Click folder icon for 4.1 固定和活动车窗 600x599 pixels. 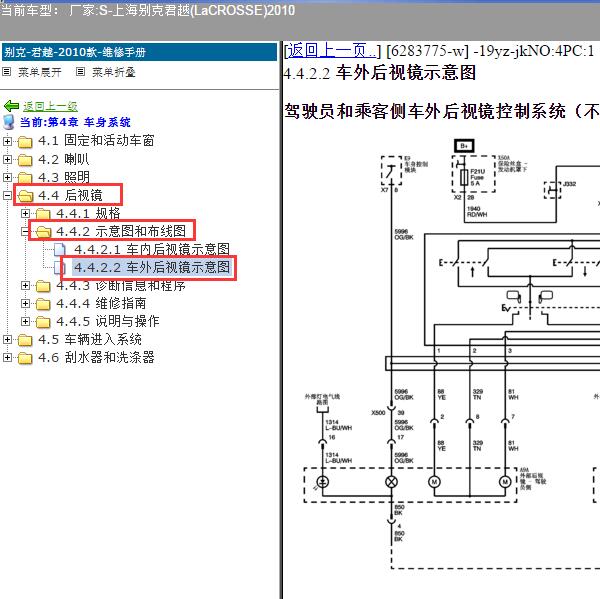point(25,142)
